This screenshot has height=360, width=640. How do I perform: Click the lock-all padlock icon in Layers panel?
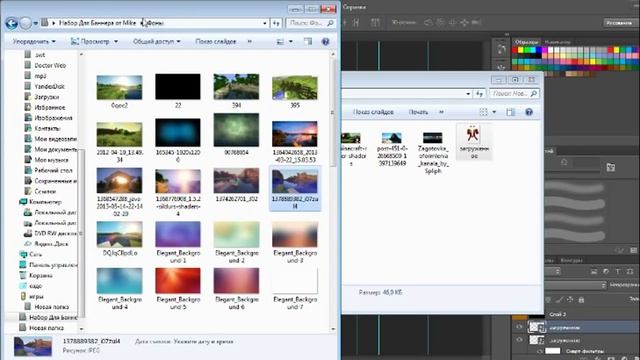(x=581, y=300)
